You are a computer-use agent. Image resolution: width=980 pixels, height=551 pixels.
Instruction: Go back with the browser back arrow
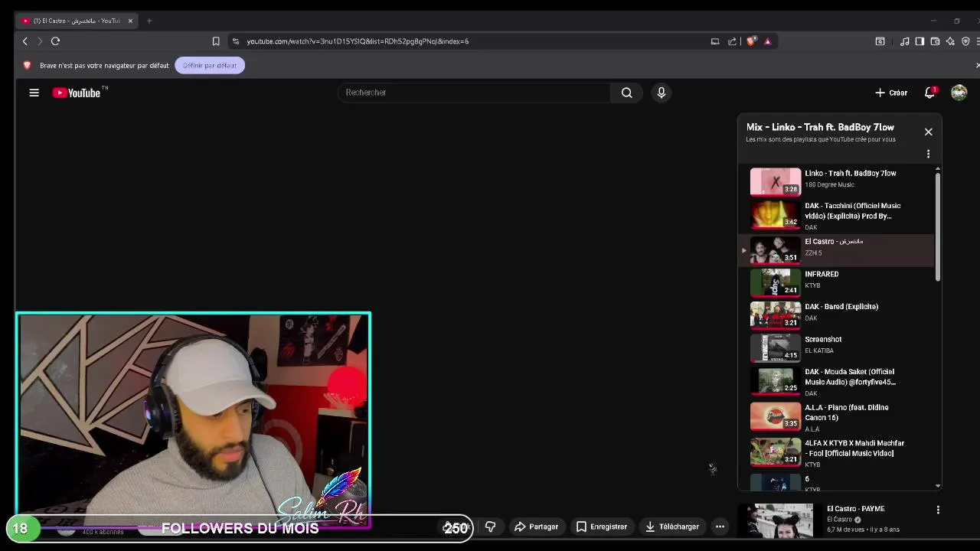click(x=25, y=41)
